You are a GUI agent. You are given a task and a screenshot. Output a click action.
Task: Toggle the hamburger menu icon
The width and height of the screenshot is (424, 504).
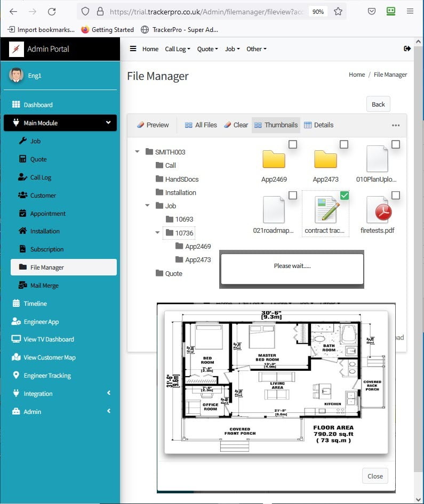point(133,48)
